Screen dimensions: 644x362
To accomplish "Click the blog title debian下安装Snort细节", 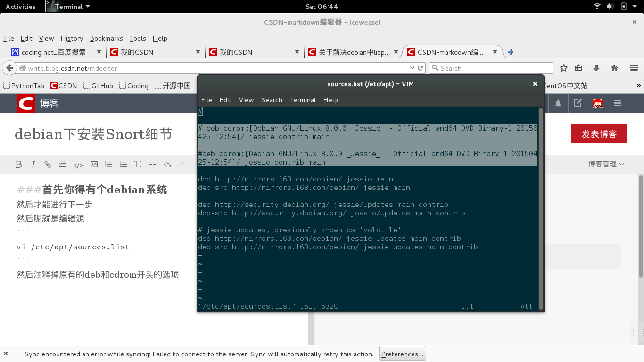I will (93, 134).
